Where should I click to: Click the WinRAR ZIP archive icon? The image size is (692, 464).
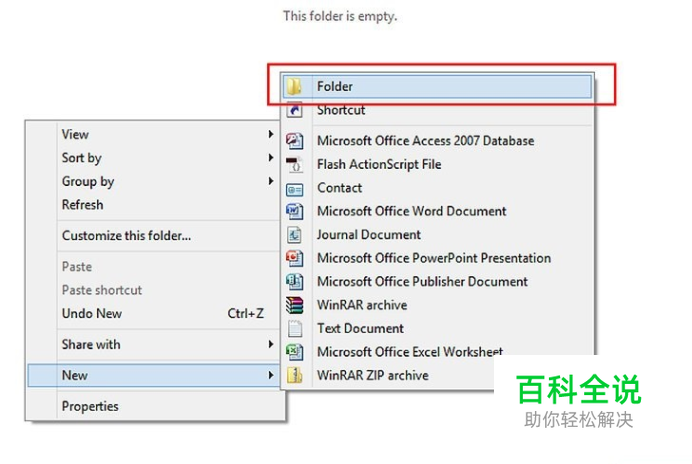click(x=294, y=375)
